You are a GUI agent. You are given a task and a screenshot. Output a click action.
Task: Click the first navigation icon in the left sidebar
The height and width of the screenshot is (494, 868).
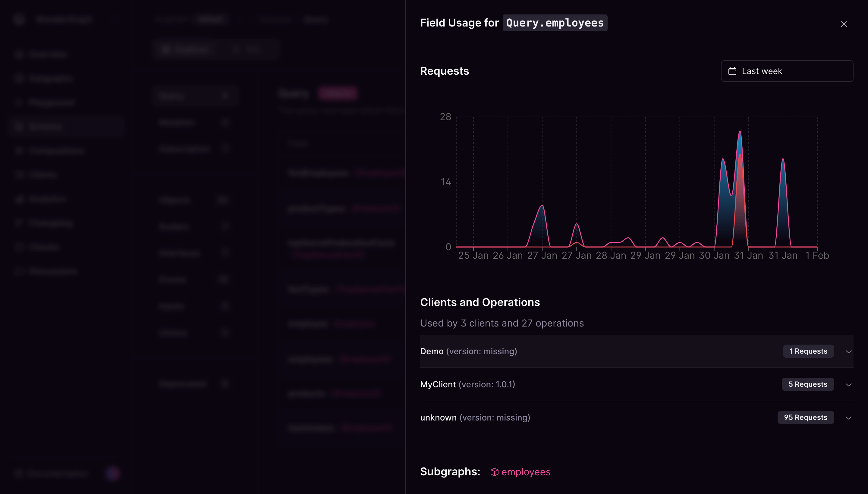pos(19,54)
